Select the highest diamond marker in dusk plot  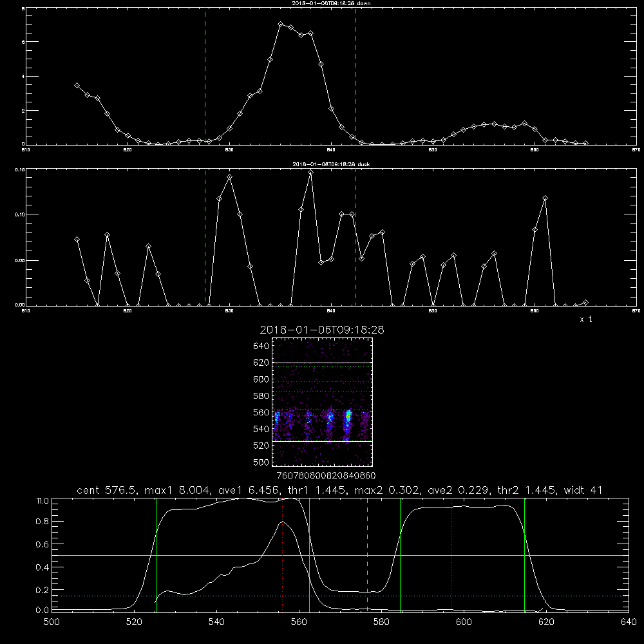point(311,173)
